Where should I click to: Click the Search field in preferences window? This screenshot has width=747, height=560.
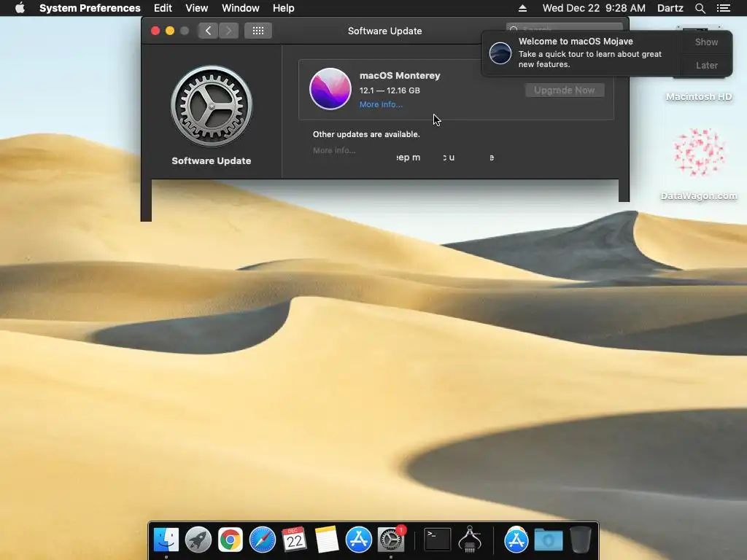pos(564,27)
